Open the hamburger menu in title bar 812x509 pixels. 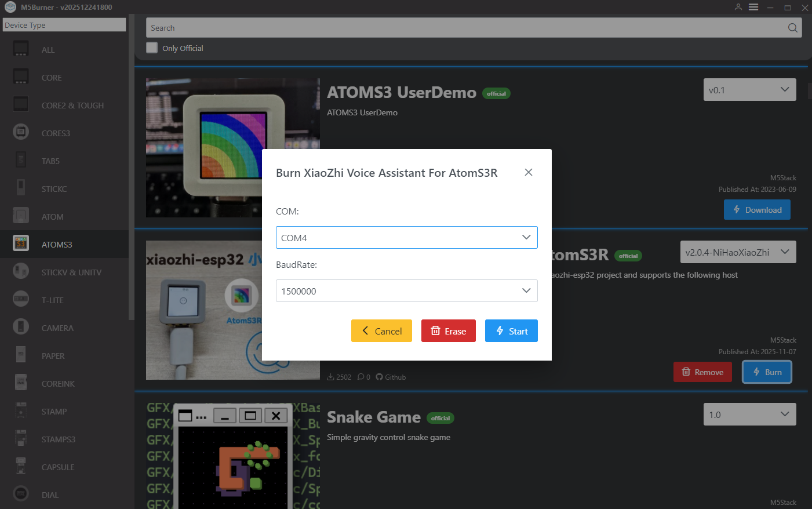pyautogui.click(x=753, y=7)
